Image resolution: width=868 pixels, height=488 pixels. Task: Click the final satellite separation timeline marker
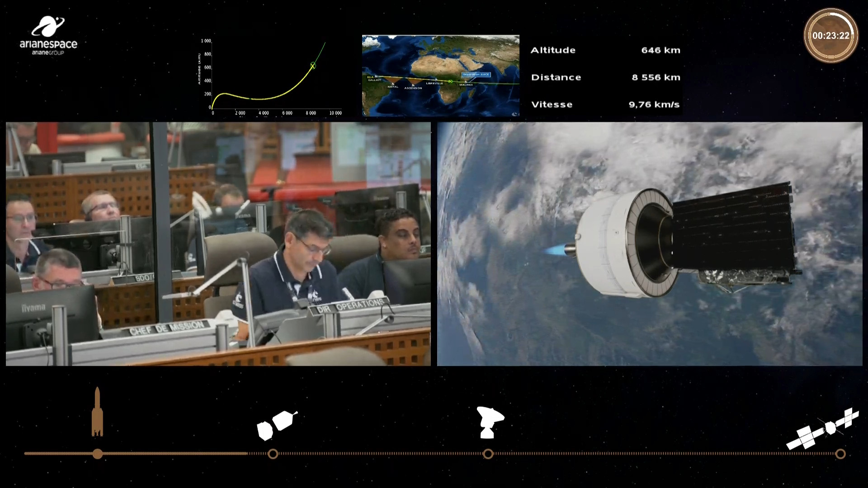coord(840,454)
